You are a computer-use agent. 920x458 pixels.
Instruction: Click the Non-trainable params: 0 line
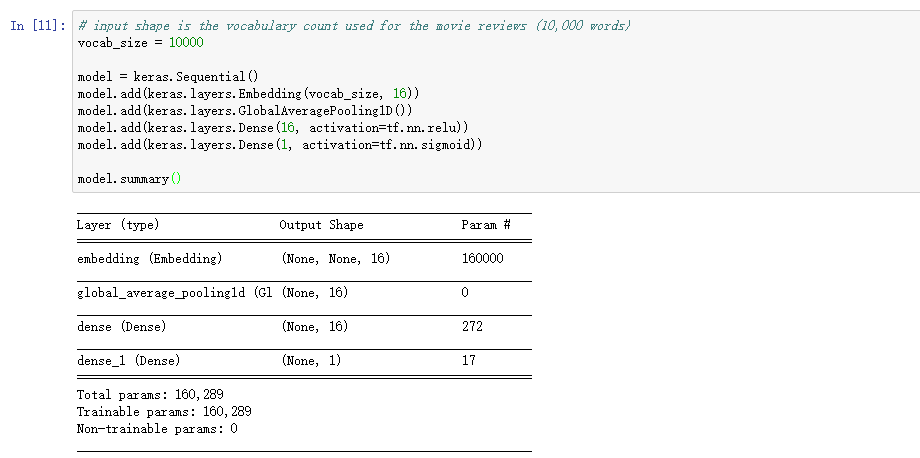(x=157, y=429)
